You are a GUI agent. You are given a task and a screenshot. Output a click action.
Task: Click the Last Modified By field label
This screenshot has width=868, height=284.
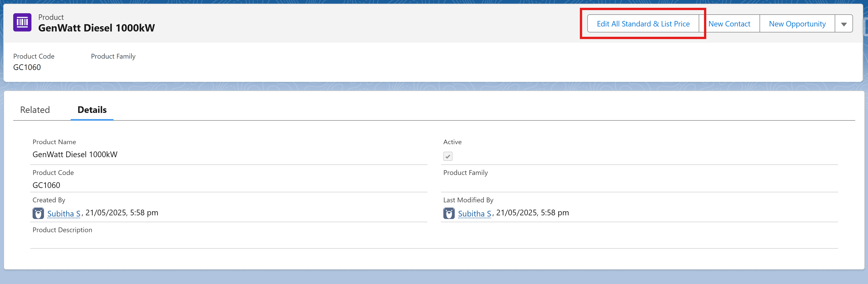click(x=468, y=200)
